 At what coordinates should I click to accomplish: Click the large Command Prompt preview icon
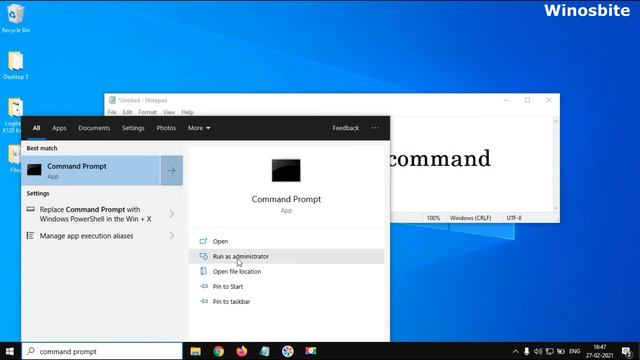coord(286,170)
